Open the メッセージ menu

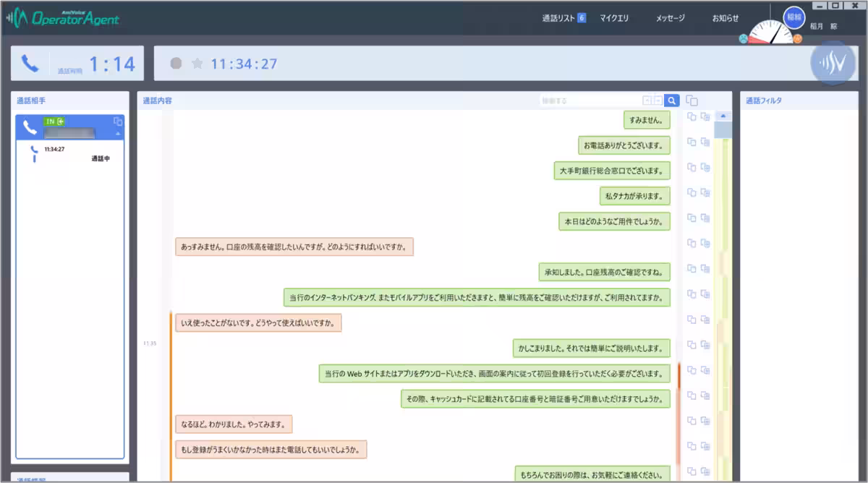(670, 18)
